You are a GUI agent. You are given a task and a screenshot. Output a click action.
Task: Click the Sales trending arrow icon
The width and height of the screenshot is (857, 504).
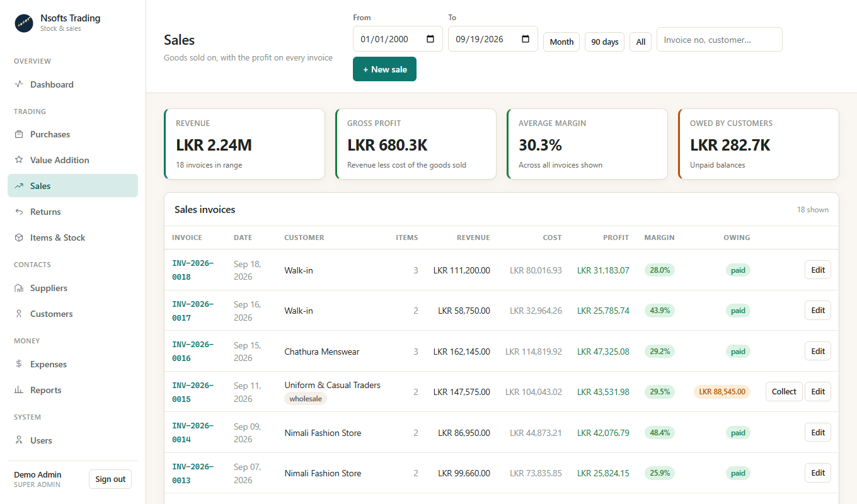click(19, 186)
